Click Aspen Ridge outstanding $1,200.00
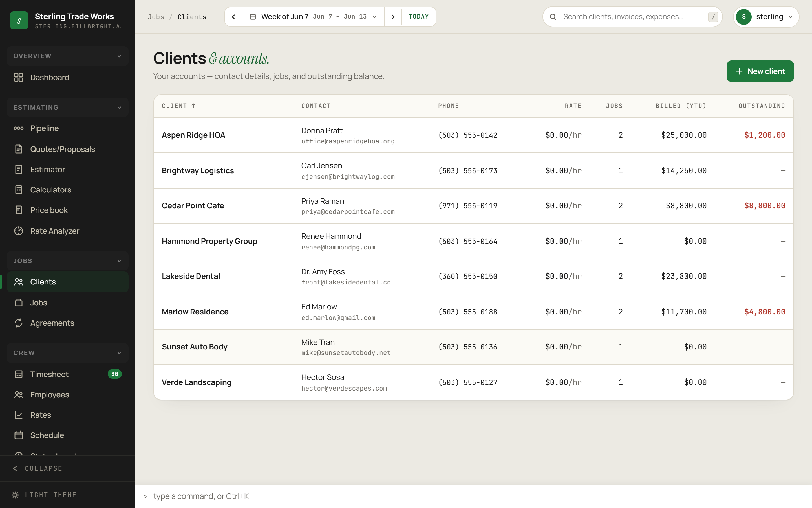812x508 pixels. click(x=765, y=135)
